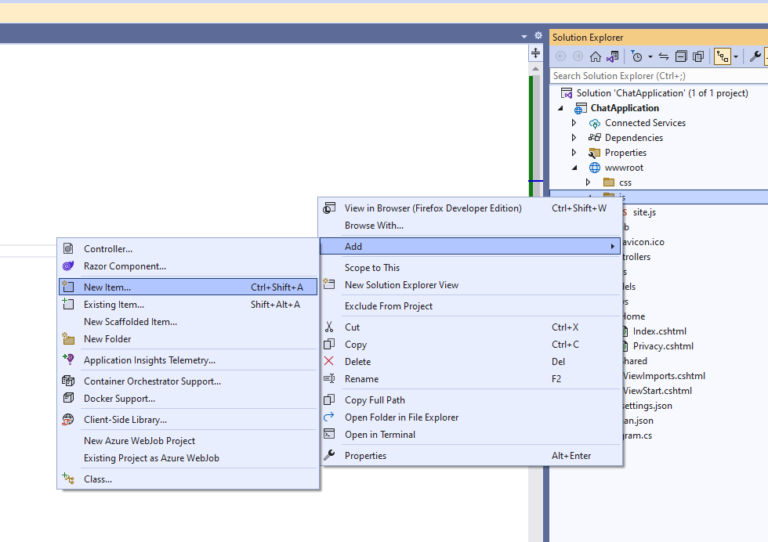This screenshot has width=768, height=542.
Task: Select Rename in the context menu
Action: (361, 379)
